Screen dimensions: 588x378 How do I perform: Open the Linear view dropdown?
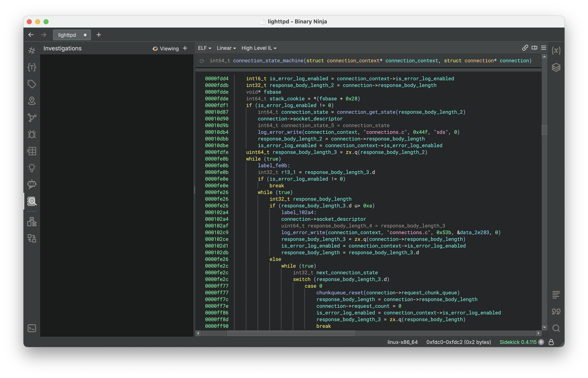[x=226, y=48]
